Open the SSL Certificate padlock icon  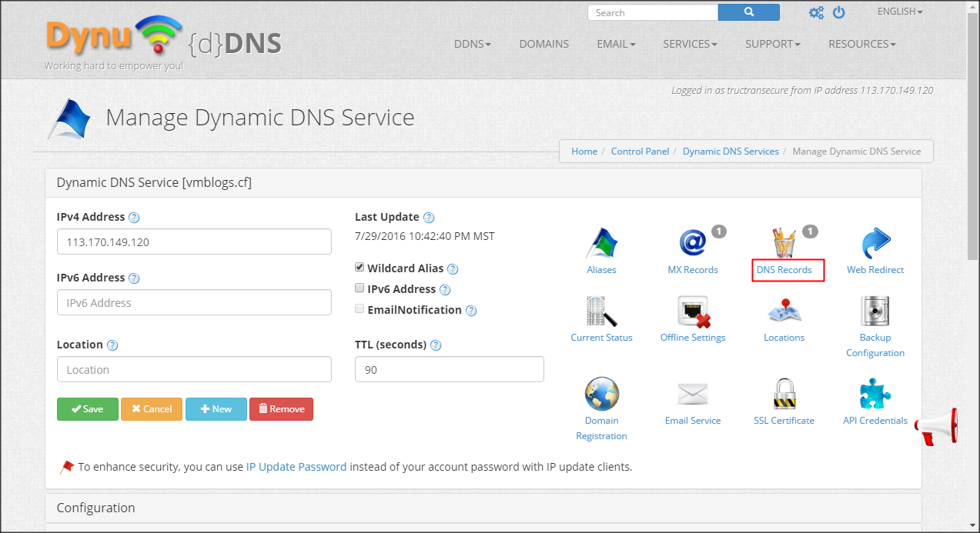(x=784, y=394)
